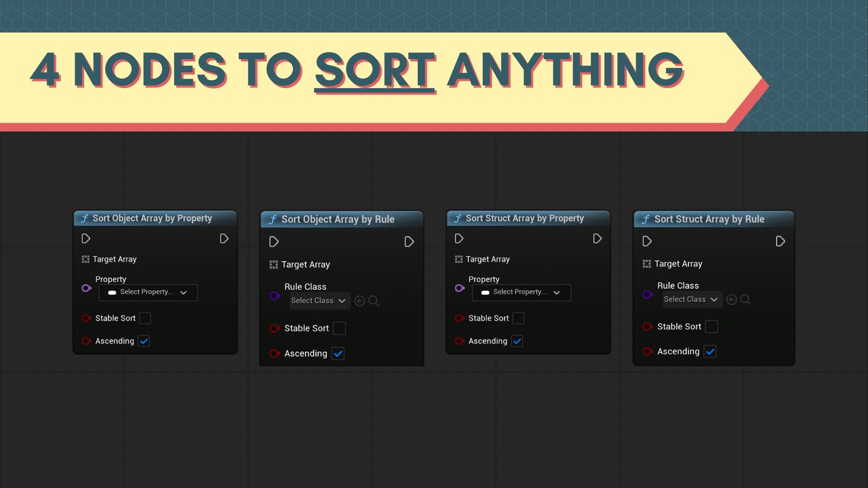Enable Stable Sort checkbox on Sort Object Array by Property

144,318
